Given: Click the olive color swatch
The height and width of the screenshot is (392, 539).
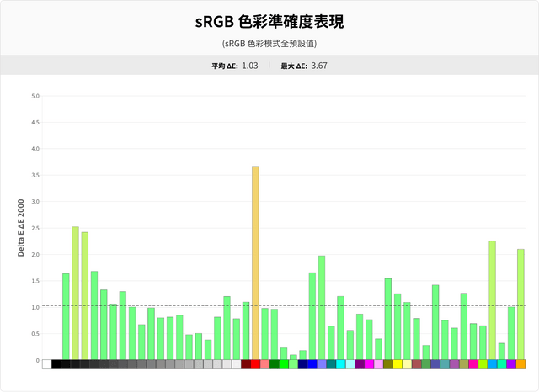Looking at the screenshot, I should click(x=388, y=364).
